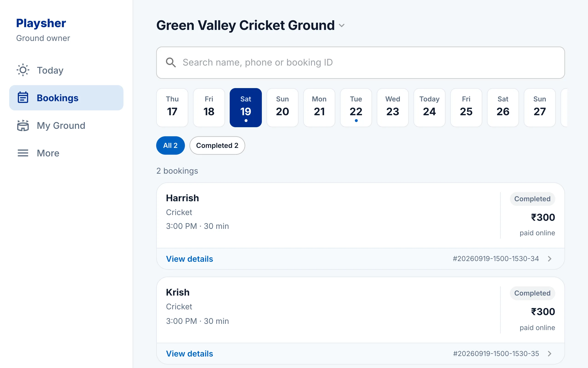Select date Fri 25
The height and width of the screenshot is (368, 588).
[466, 107]
